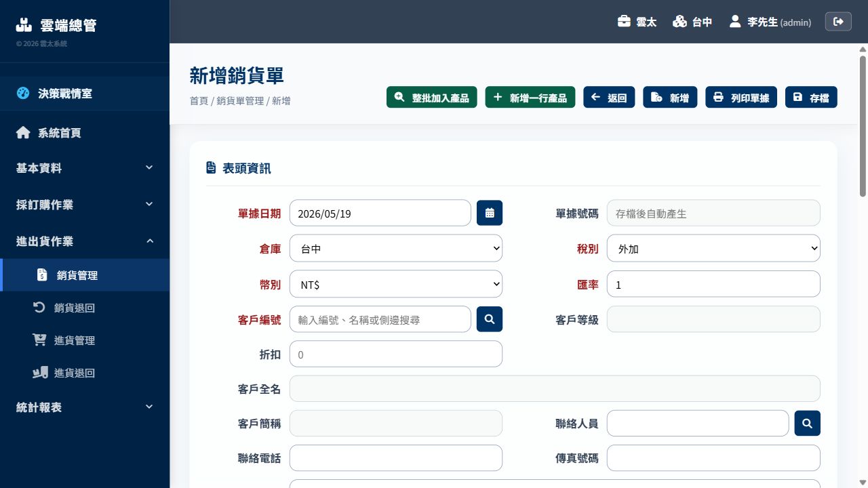The image size is (868, 488).
Task: Click the user avatar icon beside 李先生
Action: (735, 22)
